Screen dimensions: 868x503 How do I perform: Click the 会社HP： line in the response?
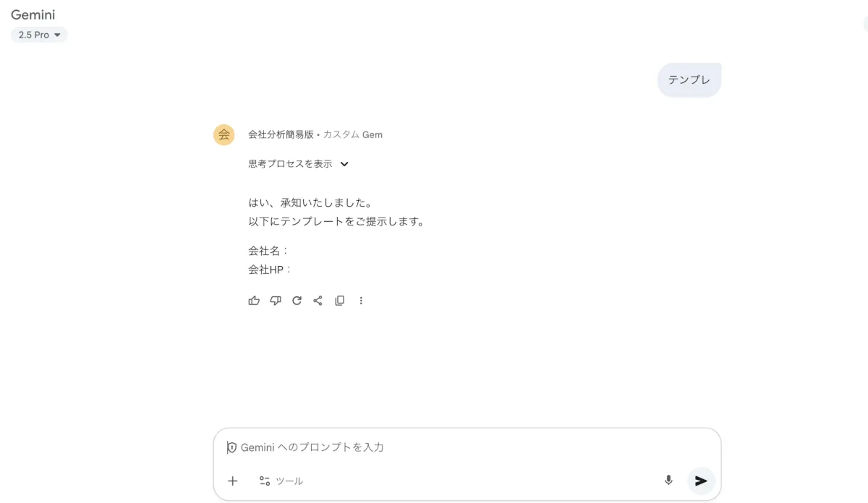[x=269, y=270]
